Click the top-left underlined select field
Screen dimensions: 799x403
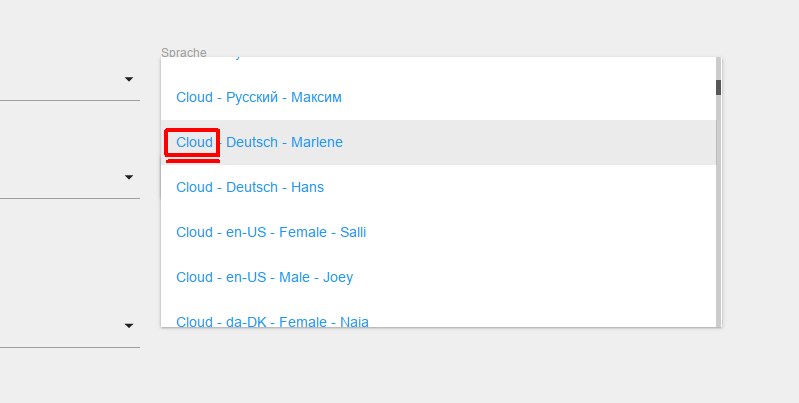[60, 80]
